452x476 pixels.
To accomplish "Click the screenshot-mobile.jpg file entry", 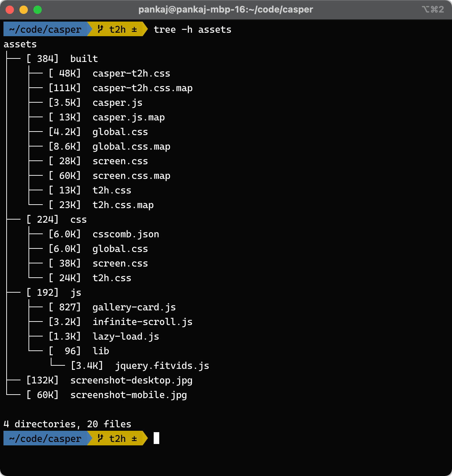I will [x=129, y=395].
